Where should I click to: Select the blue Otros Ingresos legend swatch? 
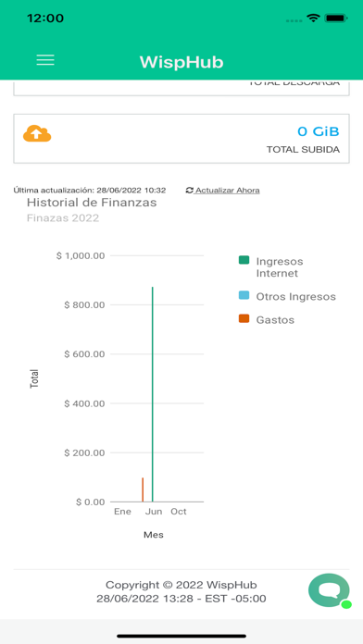244,295
